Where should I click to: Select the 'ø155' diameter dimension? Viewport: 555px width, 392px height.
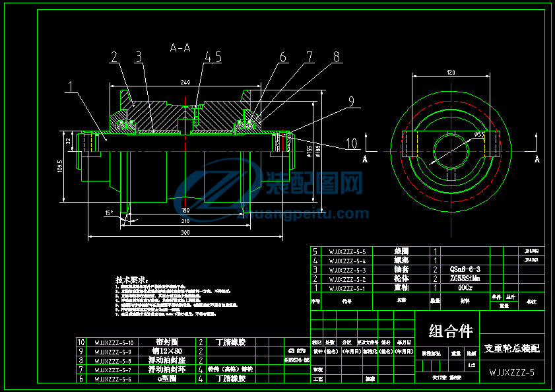310,151
